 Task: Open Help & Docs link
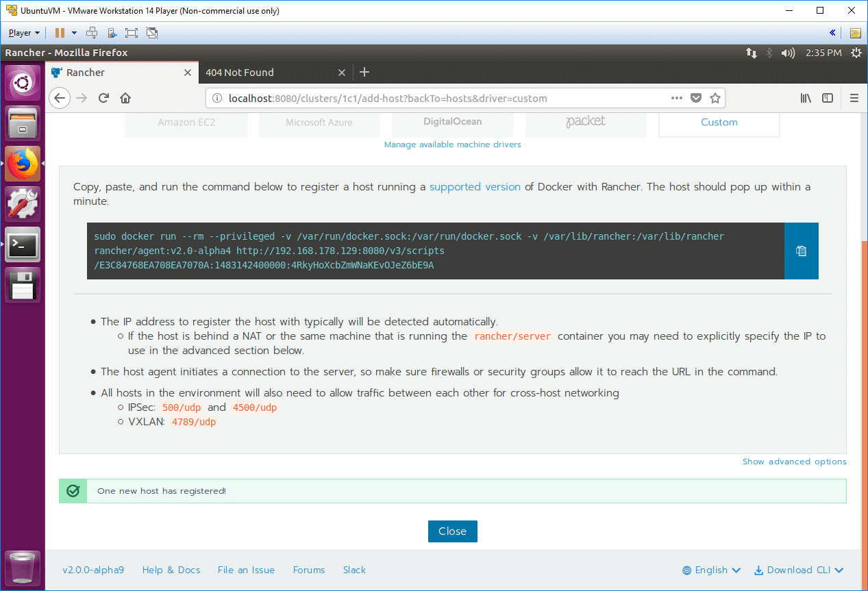tap(171, 570)
